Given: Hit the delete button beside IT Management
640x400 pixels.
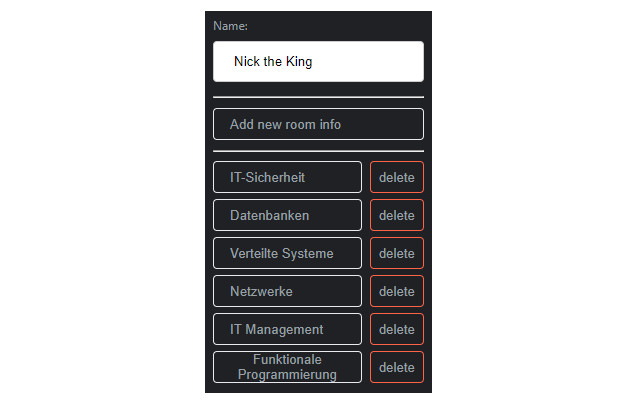Looking at the screenshot, I should [397, 329].
